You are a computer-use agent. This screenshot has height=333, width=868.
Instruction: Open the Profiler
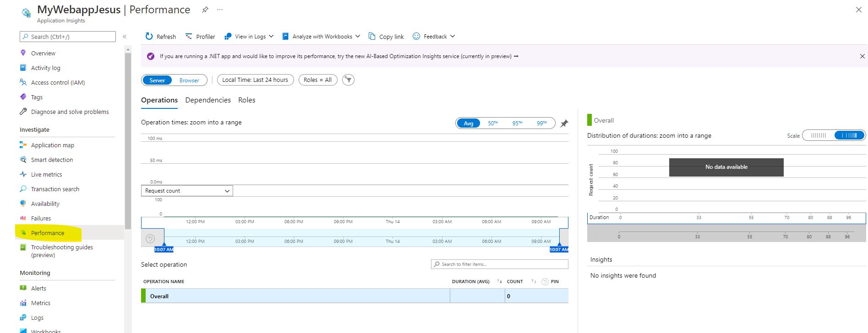click(x=200, y=37)
